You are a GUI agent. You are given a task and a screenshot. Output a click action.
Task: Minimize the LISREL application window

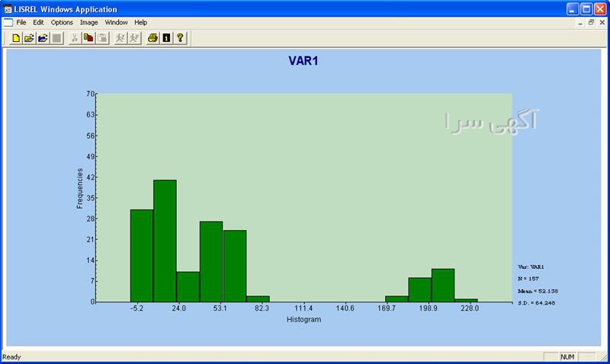pyautogui.click(x=573, y=9)
